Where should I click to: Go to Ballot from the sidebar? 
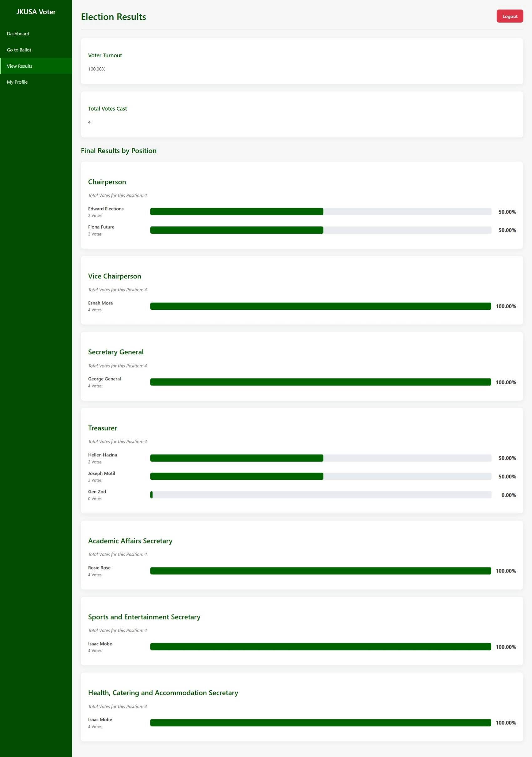pos(36,50)
